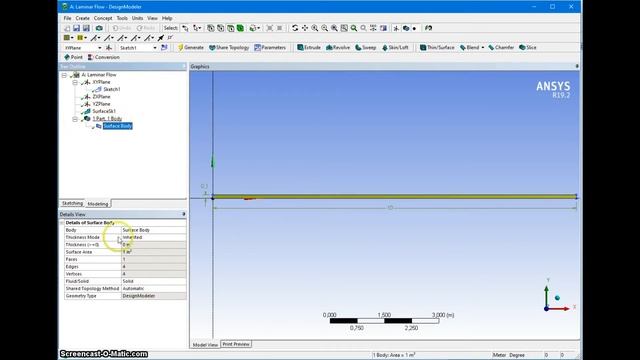Open the Help menu
Image resolution: width=640 pixels, height=360 pixels.
coord(167,18)
